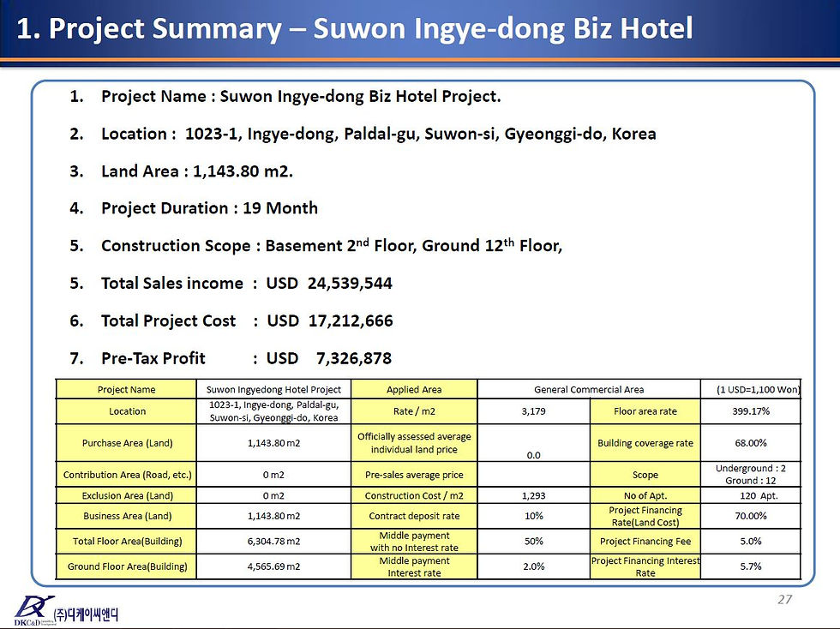The height and width of the screenshot is (629, 840).
Task: Select the 2.0% interest value
Action: click(x=533, y=566)
